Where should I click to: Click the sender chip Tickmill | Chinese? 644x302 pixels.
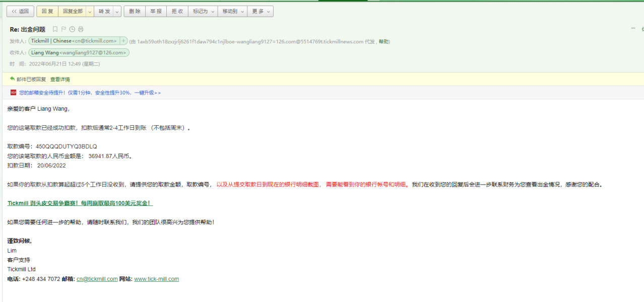(x=74, y=41)
